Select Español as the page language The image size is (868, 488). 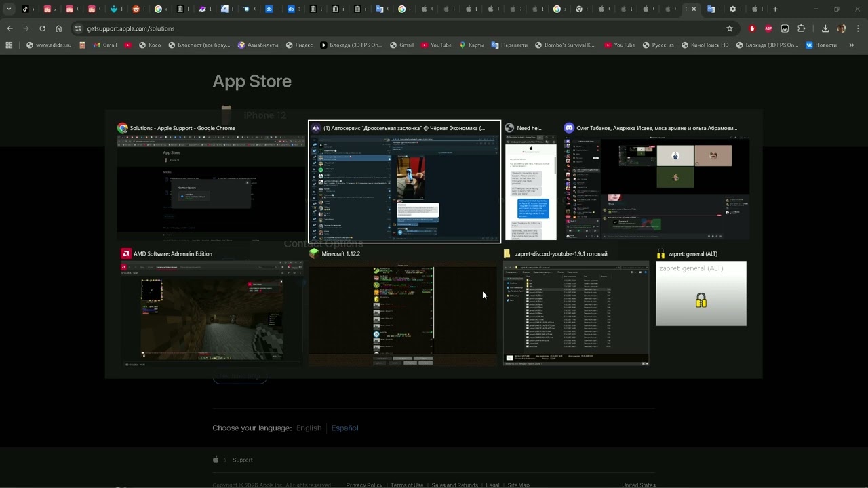click(344, 428)
